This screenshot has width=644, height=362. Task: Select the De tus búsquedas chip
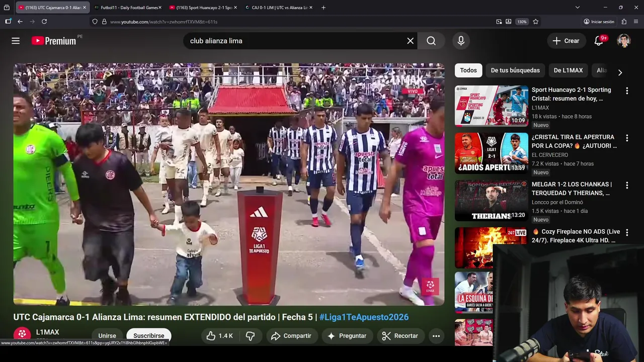pyautogui.click(x=515, y=70)
